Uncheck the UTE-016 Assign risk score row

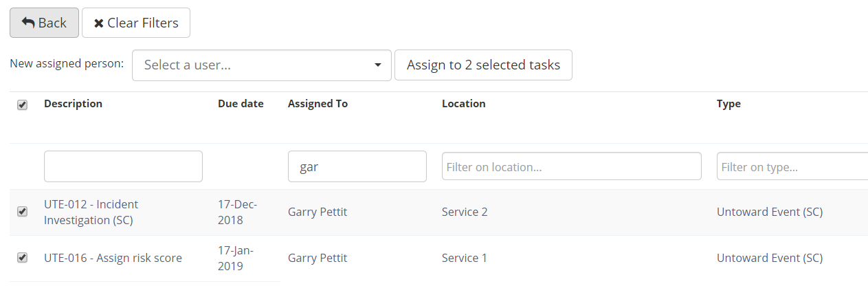tap(22, 258)
